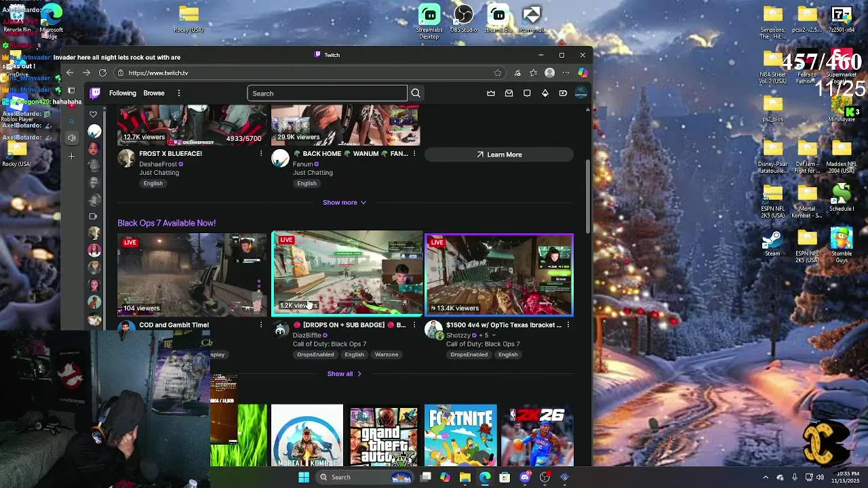The width and height of the screenshot is (868, 488).
Task: Open OBS Studio in taskbar
Action: (545, 477)
